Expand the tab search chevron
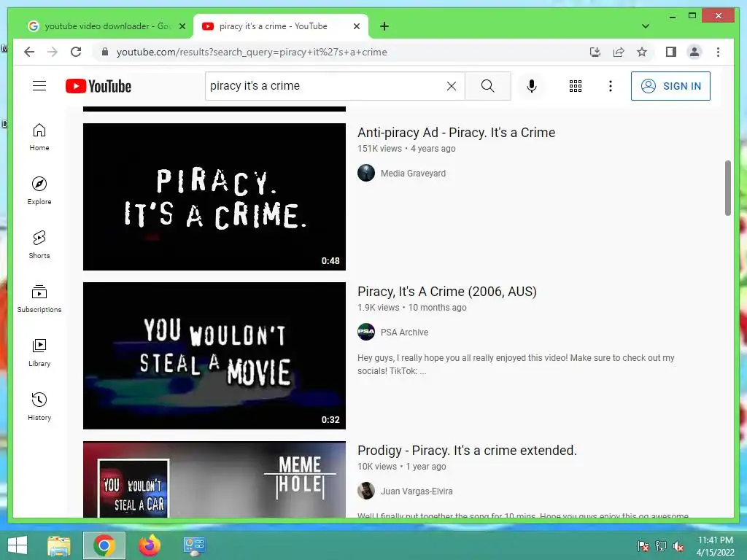This screenshot has width=747, height=560. (x=645, y=26)
